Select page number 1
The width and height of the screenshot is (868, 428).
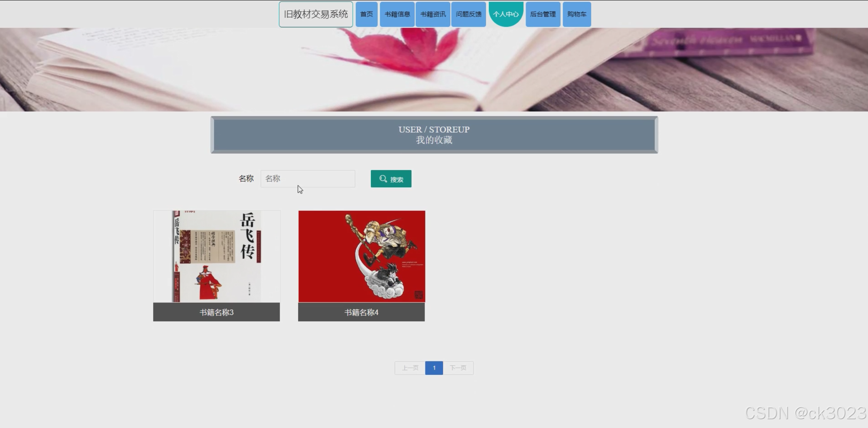tap(434, 368)
